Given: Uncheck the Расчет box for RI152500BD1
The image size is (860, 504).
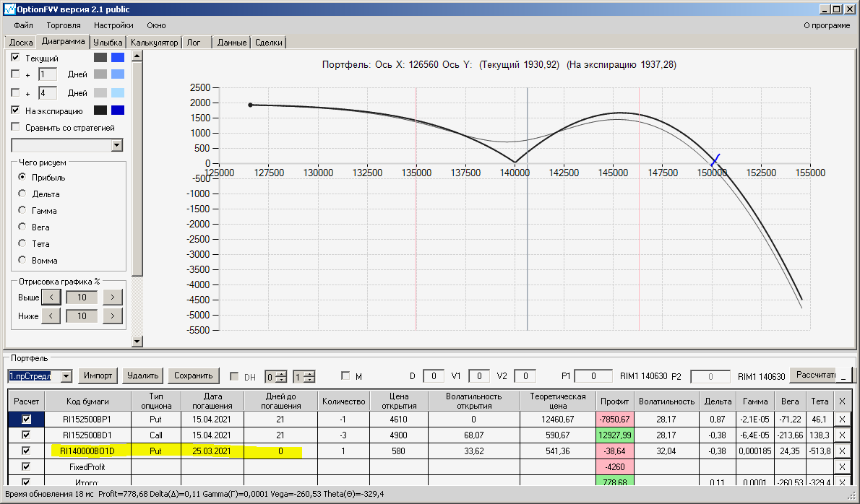Looking at the screenshot, I should 26,435.
